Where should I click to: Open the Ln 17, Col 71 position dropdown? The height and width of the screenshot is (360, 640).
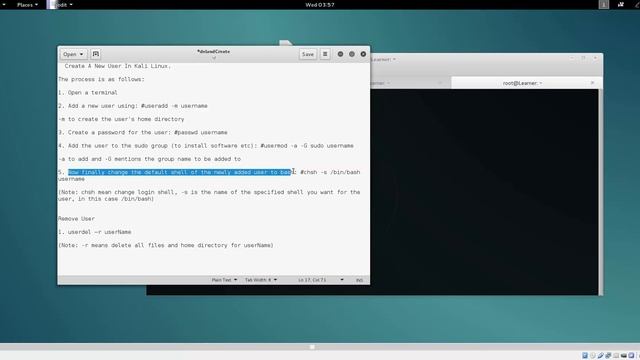point(320,280)
